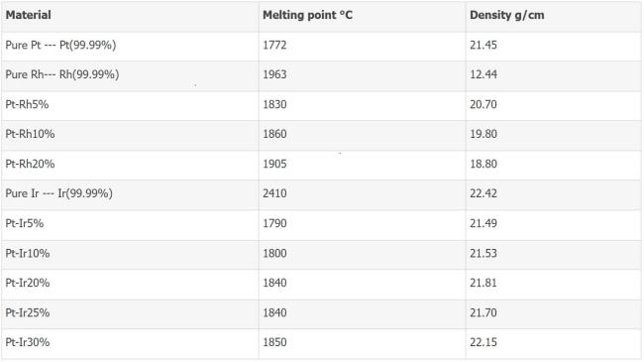Click the Pt-Rh20% material cell

[x=130, y=165]
